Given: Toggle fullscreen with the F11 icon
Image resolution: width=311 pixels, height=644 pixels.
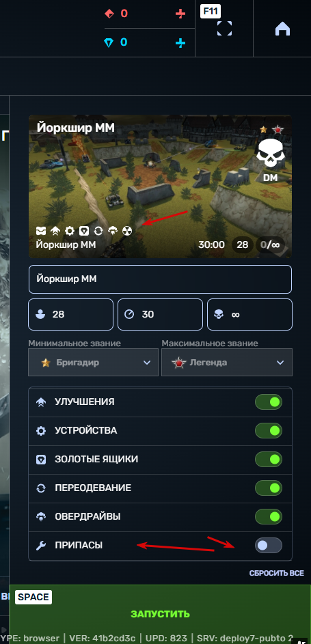Looking at the screenshot, I should (x=224, y=28).
